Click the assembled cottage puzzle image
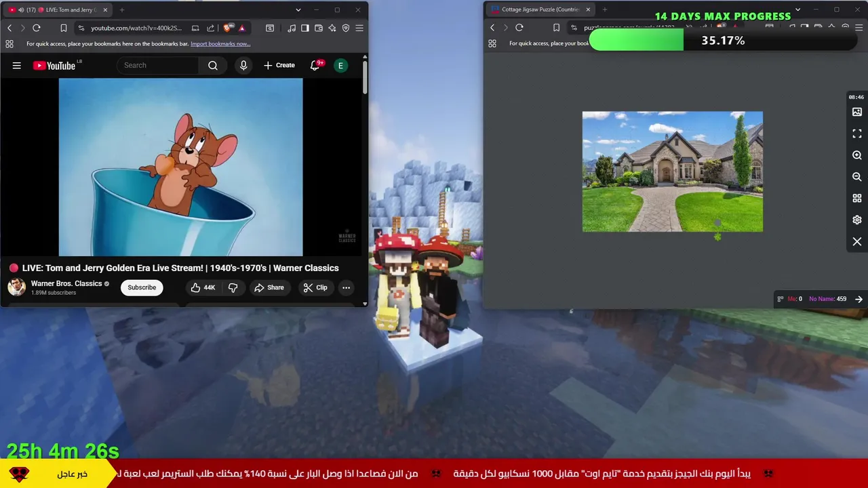 (x=673, y=171)
